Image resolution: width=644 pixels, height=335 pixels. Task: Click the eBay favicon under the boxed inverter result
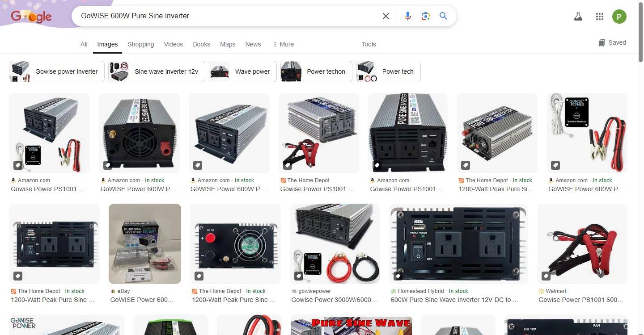[x=113, y=291]
